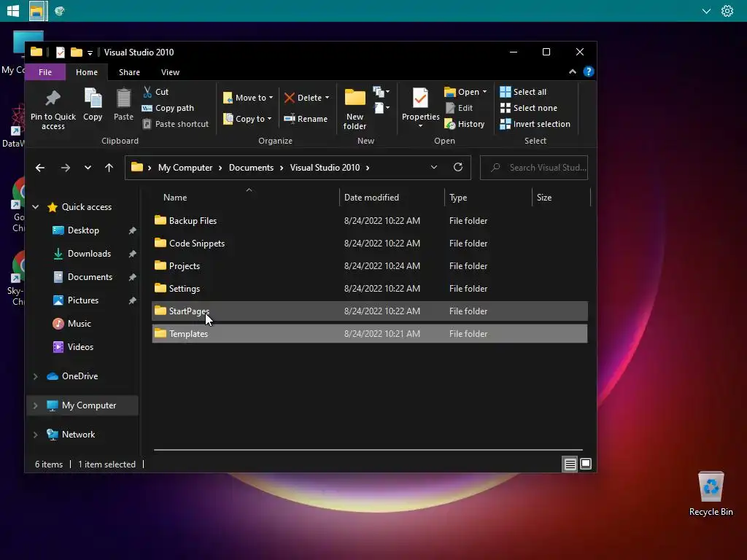747x560 pixels.
Task: Click Pin to Quick access icon
Action: coord(53,98)
